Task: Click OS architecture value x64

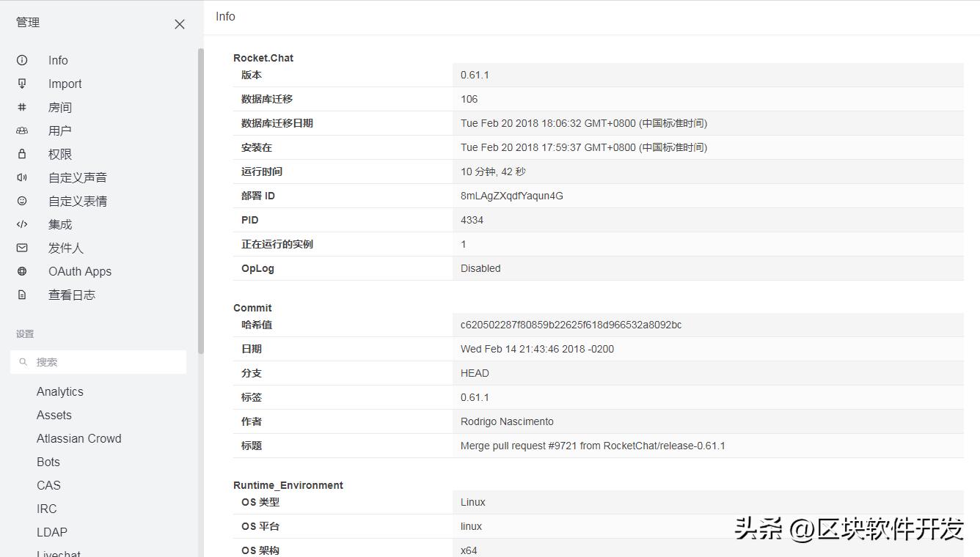Action: 469,550
